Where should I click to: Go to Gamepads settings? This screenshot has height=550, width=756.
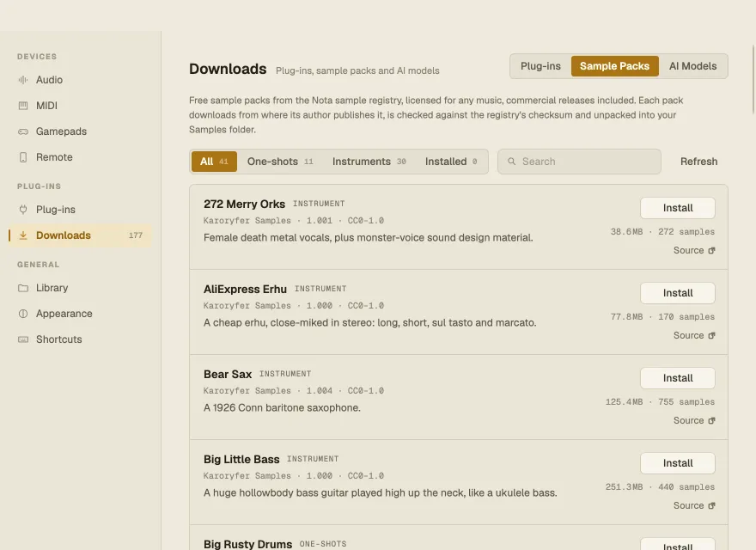click(81, 131)
